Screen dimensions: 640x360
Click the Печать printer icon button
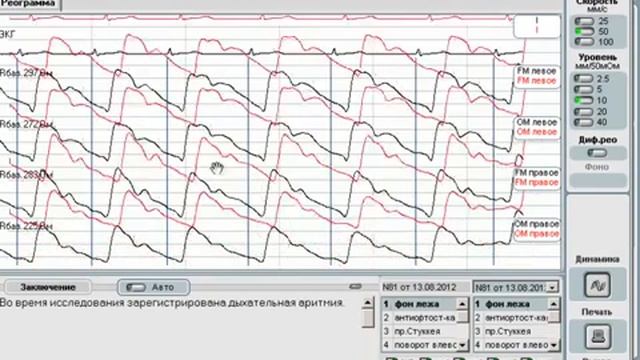[598, 336]
